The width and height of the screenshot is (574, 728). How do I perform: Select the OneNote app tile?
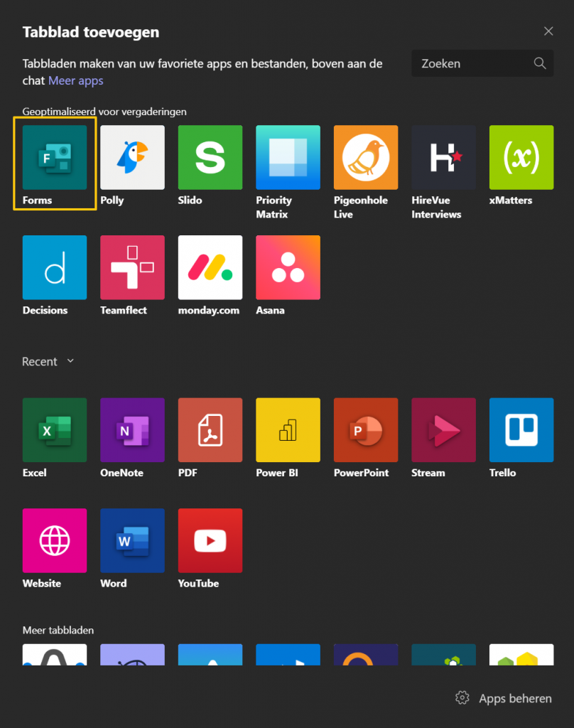pos(132,430)
